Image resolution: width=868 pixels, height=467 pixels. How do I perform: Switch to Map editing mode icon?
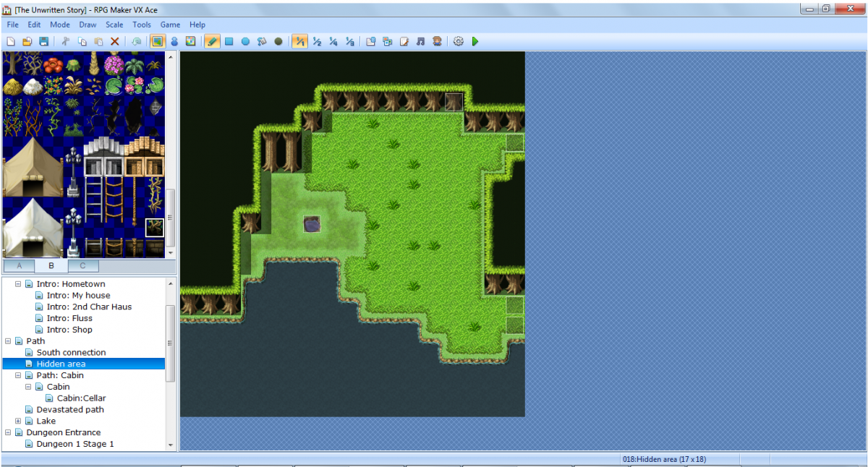(x=157, y=41)
